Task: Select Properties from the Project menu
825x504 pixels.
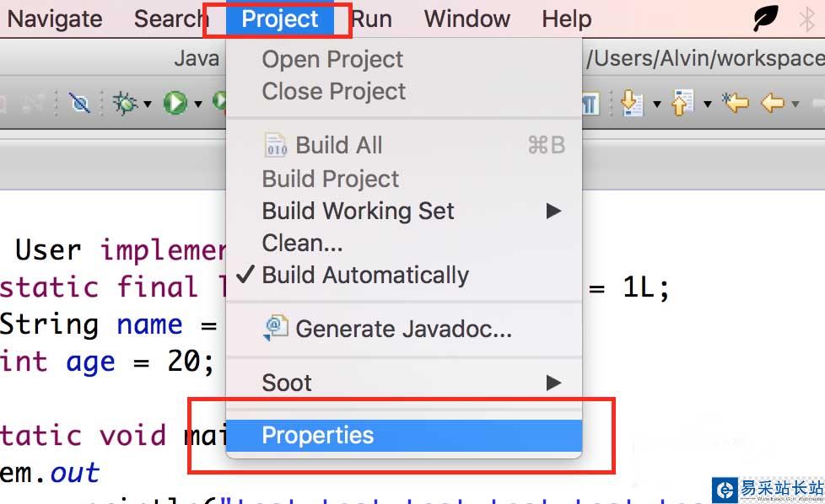Action: coord(318,436)
